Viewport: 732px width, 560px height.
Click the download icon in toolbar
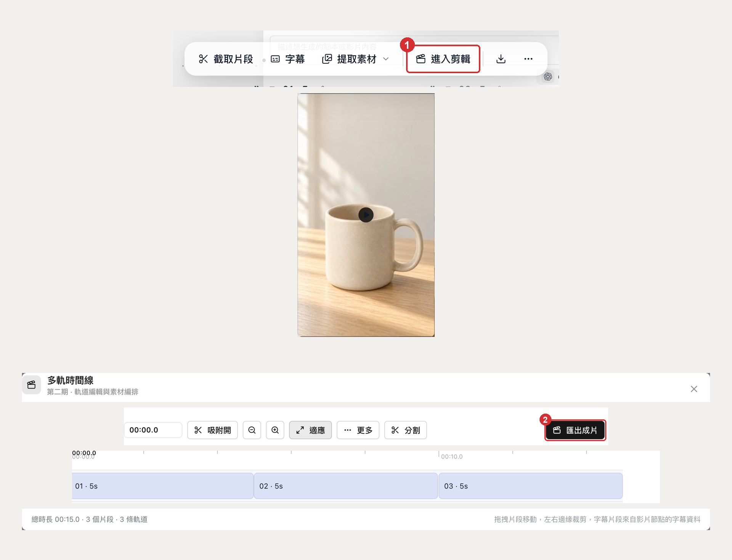pyautogui.click(x=501, y=59)
